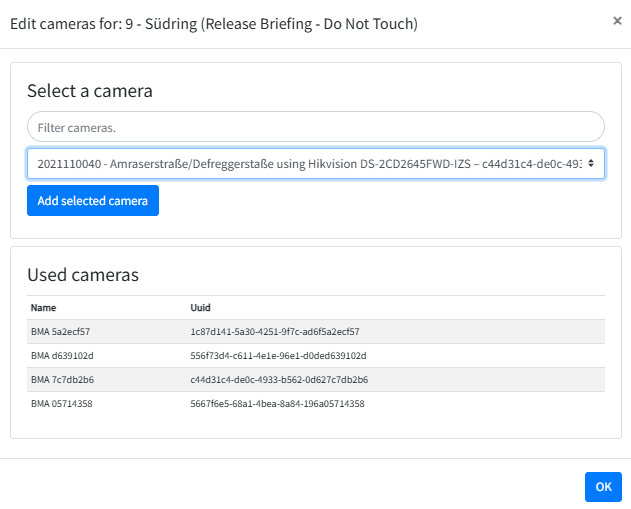Click the Select a camera heading

(x=90, y=91)
